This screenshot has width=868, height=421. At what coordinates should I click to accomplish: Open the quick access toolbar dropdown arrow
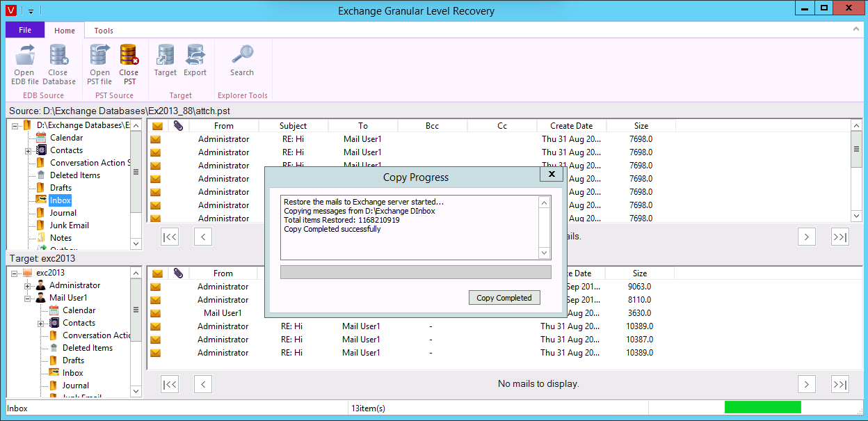[31, 11]
